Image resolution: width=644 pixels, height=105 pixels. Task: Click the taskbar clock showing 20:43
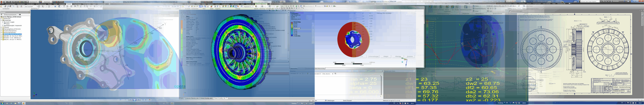(x=524, y=103)
